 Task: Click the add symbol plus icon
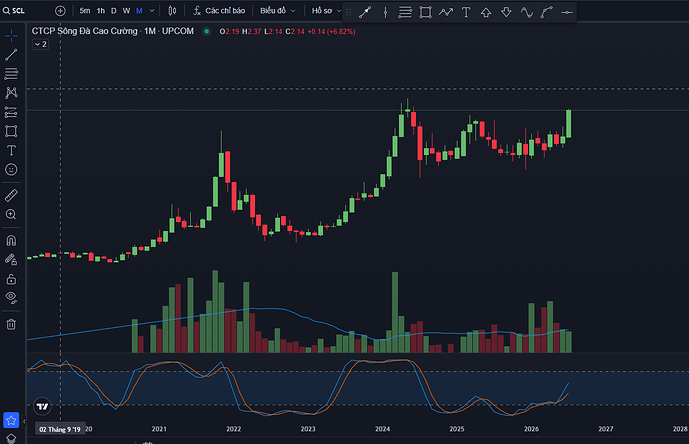tap(60, 11)
